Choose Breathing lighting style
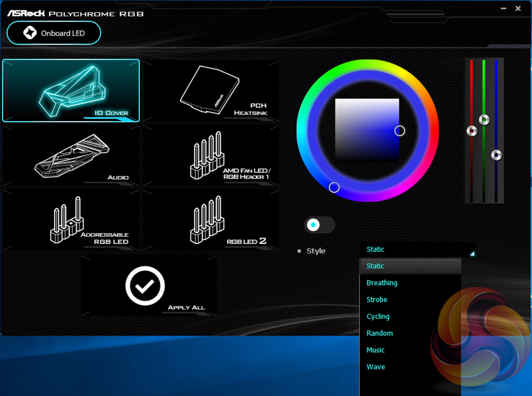Image resolution: width=532 pixels, height=396 pixels. pyautogui.click(x=410, y=283)
